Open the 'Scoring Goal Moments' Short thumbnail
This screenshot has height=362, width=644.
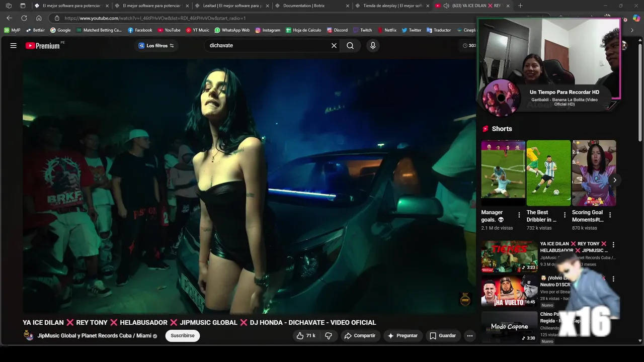(594, 173)
